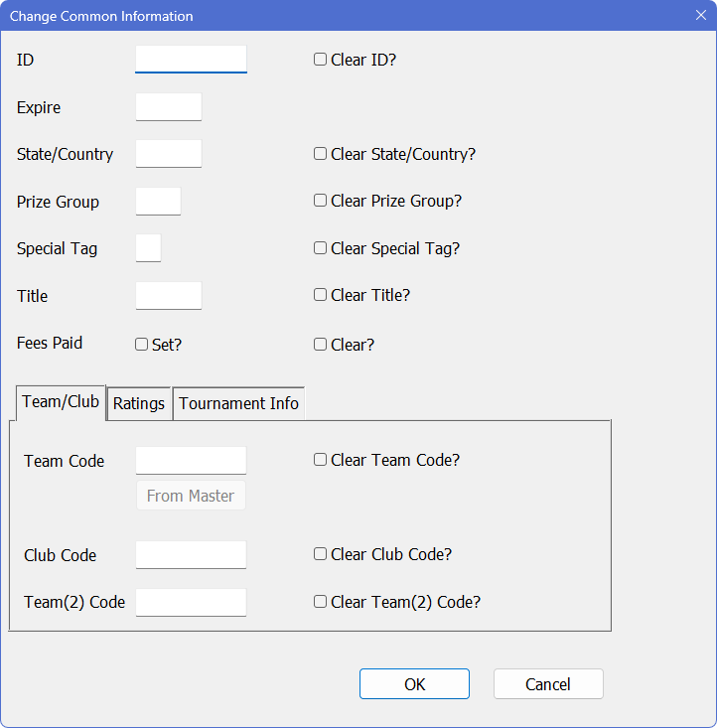Tick the Fees Paid Clear? checkbox
Viewport: 717px width, 728px height.
pyautogui.click(x=321, y=345)
